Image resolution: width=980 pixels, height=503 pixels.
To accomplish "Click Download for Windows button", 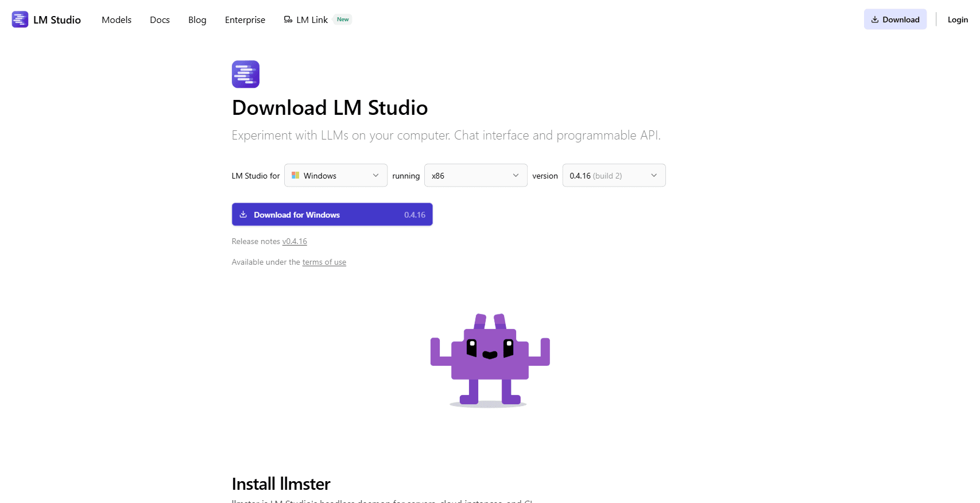I will tap(332, 214).
